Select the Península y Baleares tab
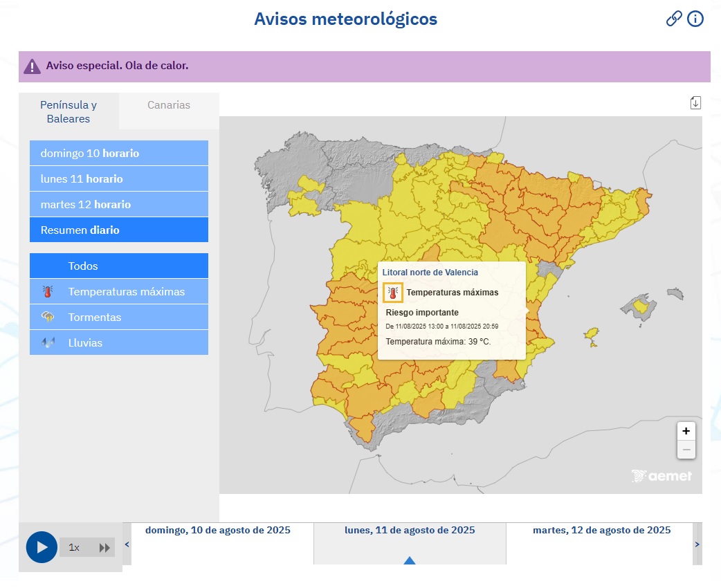This screenshot has height=588, width=721. pyautogui.click(x=68, y=112)
